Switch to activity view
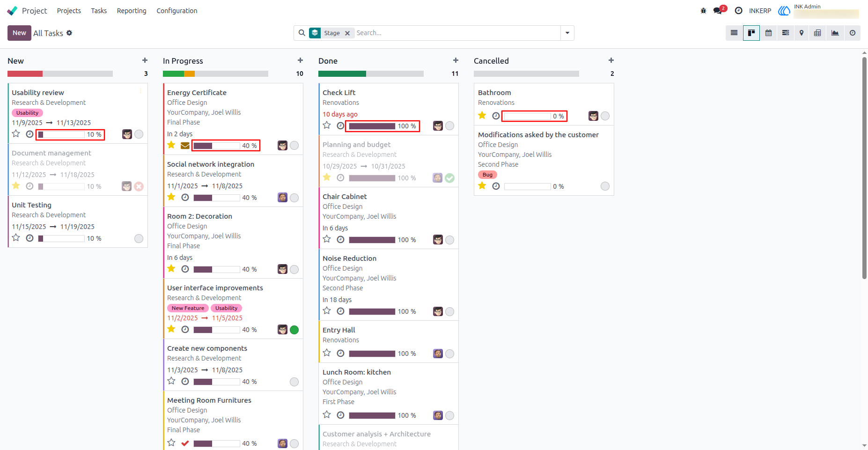Viewport: 868px width, 450px height. pos(853,33)
